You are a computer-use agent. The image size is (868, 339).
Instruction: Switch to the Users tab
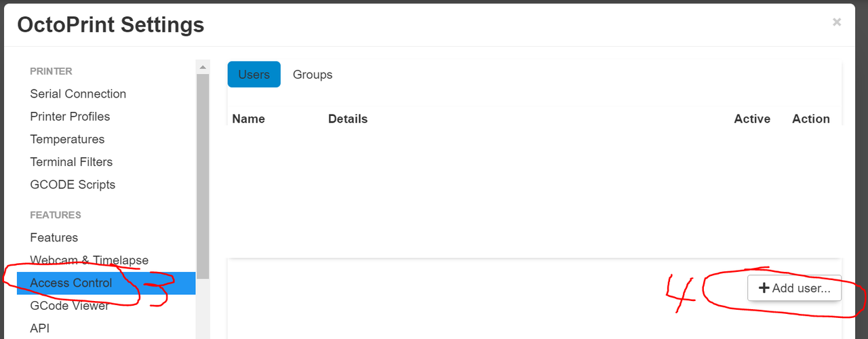tap(254, 75)
